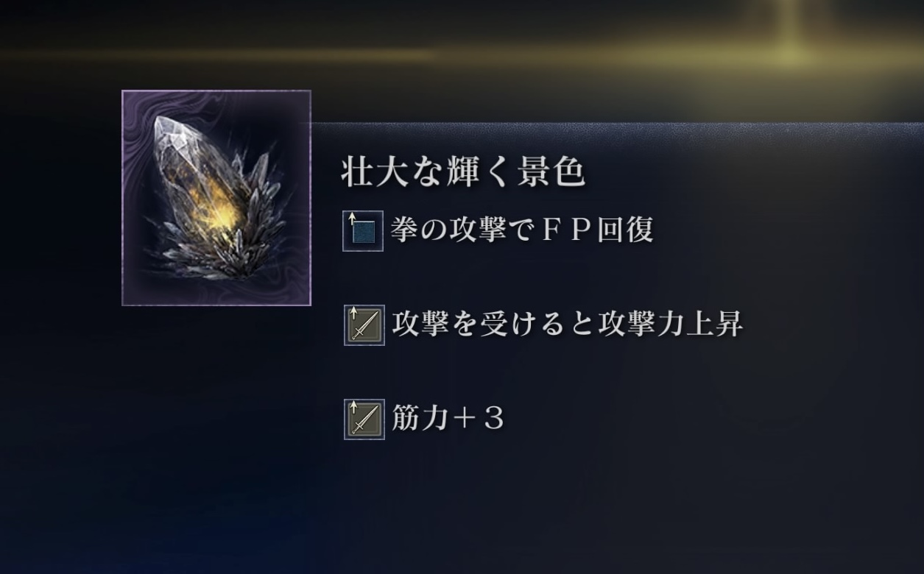Select the glowing crystal relic thumbnail
924x574 pixels.
216,198
